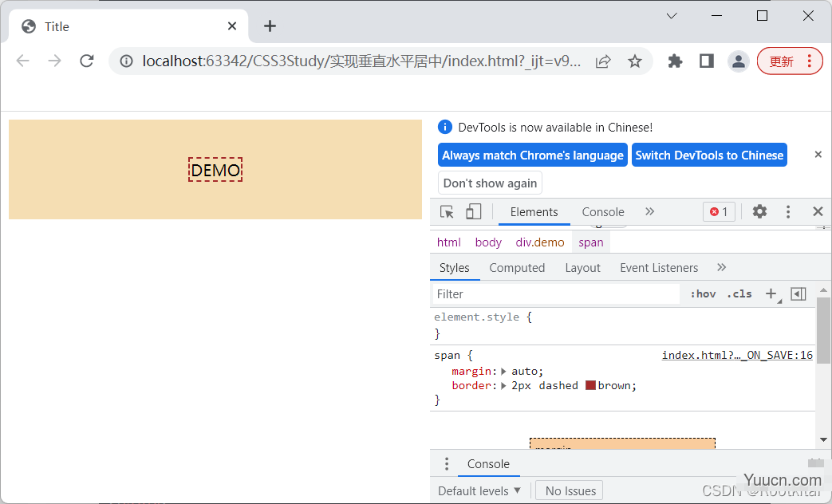
Task: Show more style sidebar tabs
Action: 721,267
